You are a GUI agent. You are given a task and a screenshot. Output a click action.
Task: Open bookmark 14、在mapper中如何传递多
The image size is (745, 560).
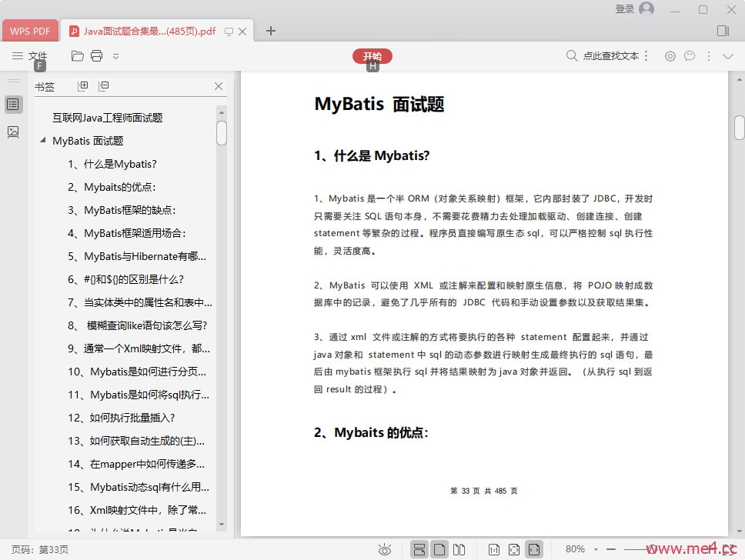point(136,464)
